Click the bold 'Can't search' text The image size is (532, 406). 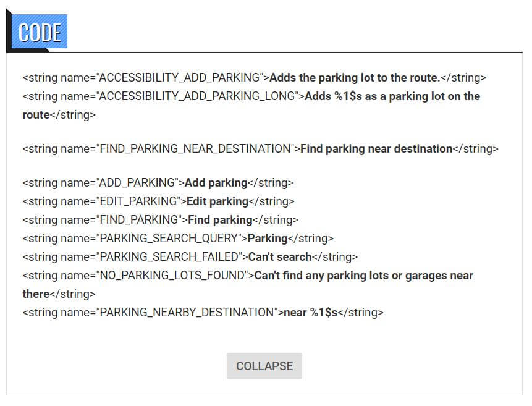pyautogui.click(x=279, y=257)
